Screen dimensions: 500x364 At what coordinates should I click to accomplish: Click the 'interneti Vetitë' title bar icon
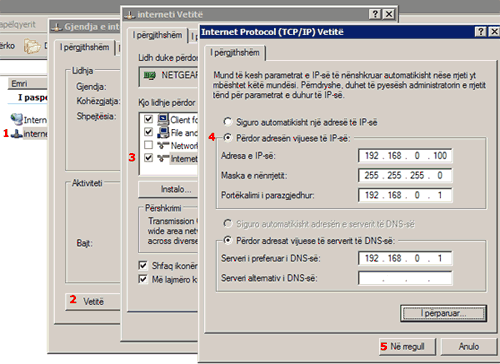[130, 15]
